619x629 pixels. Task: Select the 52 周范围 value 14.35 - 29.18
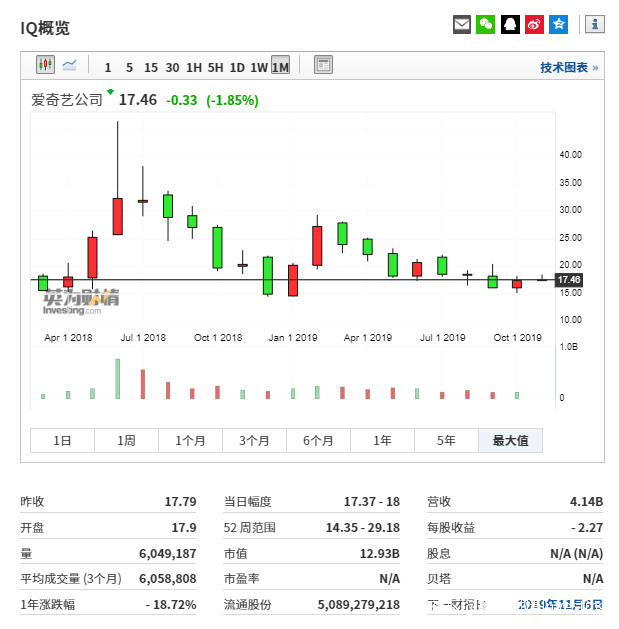pos(363,527)
